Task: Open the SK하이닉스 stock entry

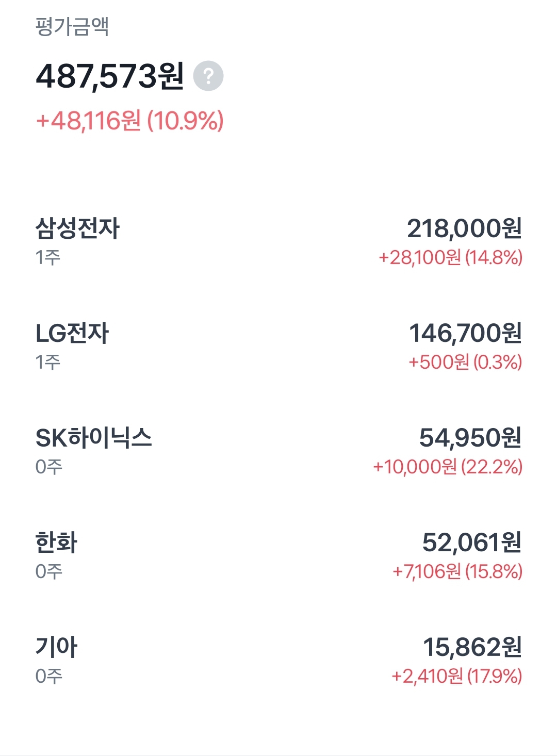Action: (x=93, y=438)
